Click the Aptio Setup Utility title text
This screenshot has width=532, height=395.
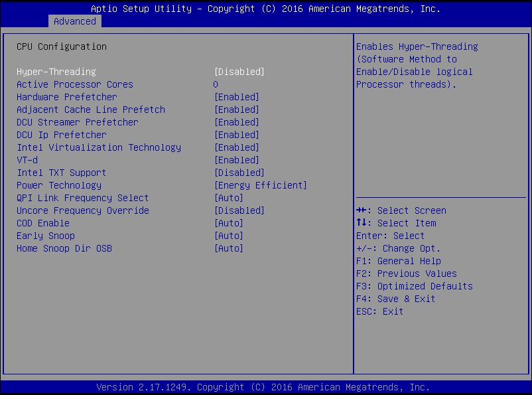click(x=265, y=9)
